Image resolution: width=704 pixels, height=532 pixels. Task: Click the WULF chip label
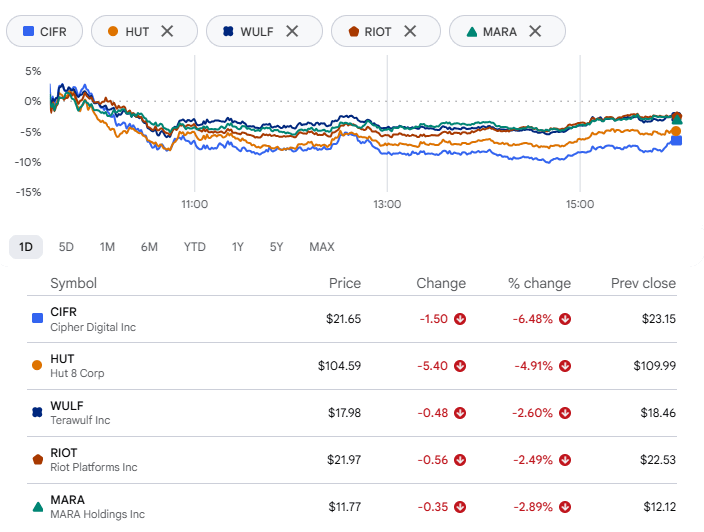pos(257,32)
